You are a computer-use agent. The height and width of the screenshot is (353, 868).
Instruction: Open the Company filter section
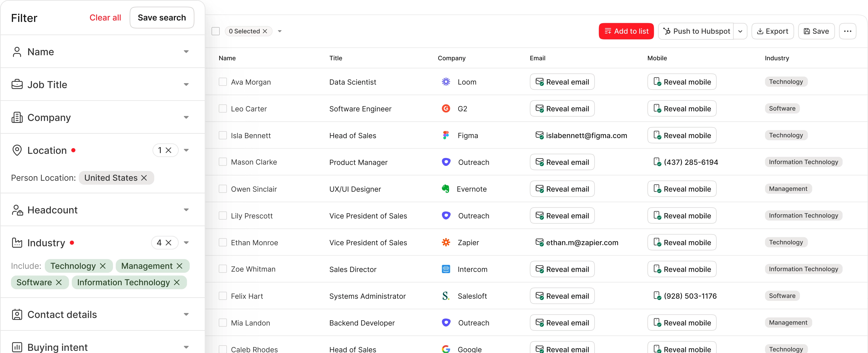186,118
